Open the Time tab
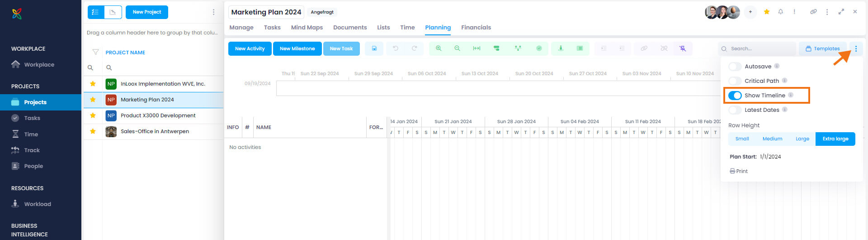 [407, 28]
